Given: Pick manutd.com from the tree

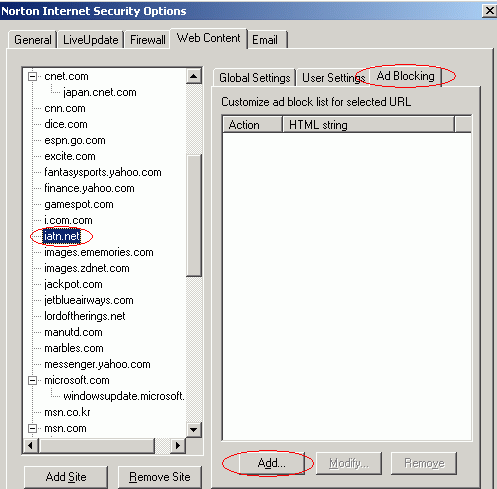Looking at the screenshot, I should pyautogui.click(x=73, y=332).
